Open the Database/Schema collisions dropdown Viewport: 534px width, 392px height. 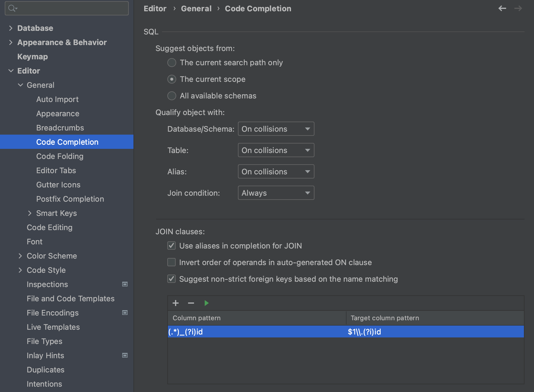[x=276, y=129]
